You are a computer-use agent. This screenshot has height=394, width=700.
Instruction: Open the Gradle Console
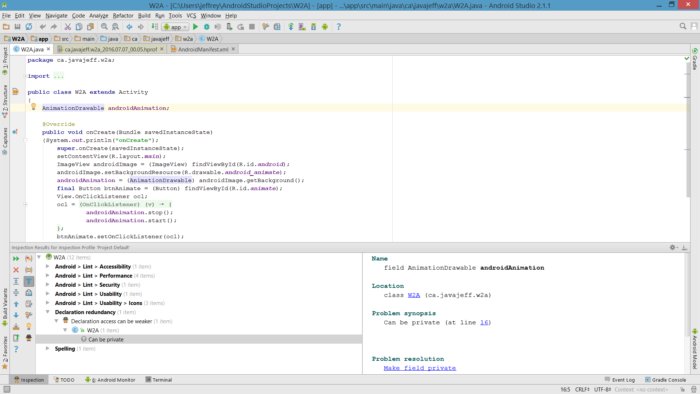click(665, 380)
